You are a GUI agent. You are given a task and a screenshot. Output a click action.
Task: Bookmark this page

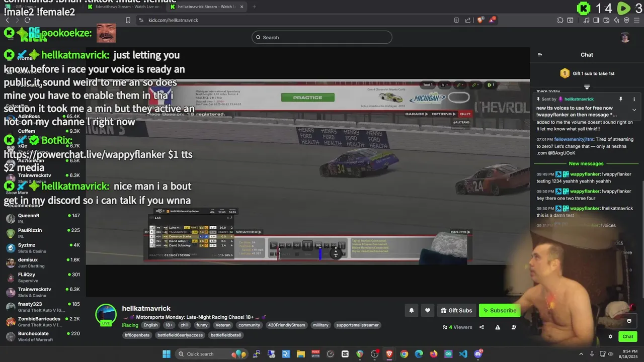pos(128,20)
